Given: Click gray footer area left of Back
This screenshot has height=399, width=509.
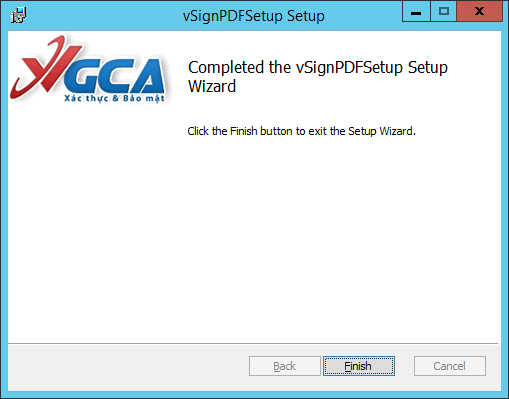Looking at the screenshot, I should point(127,367).
